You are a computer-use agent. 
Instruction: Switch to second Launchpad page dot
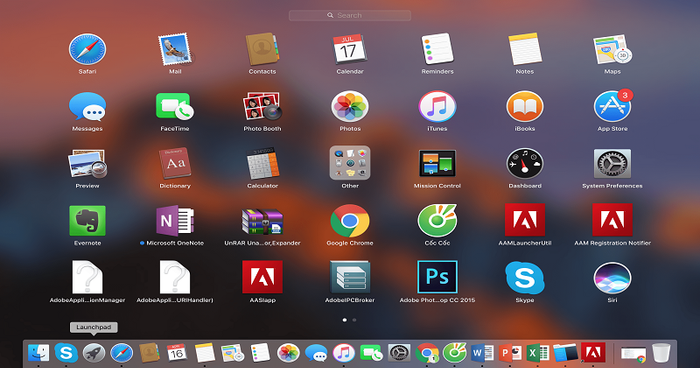(x=354, y=320)
